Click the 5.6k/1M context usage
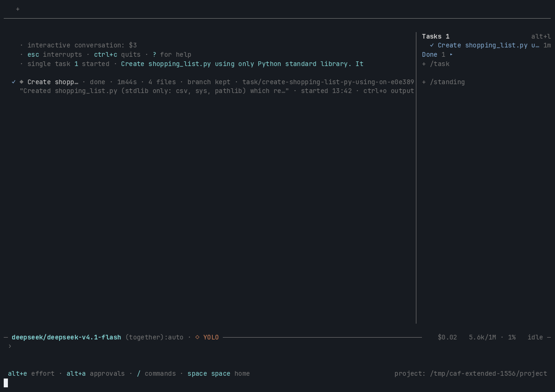 pos(482,337)
